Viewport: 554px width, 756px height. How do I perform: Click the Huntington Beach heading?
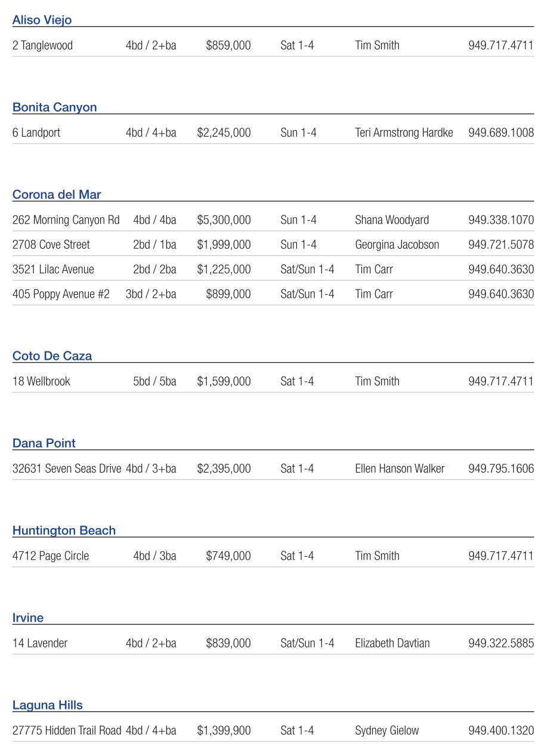click(x=64, y=530)
